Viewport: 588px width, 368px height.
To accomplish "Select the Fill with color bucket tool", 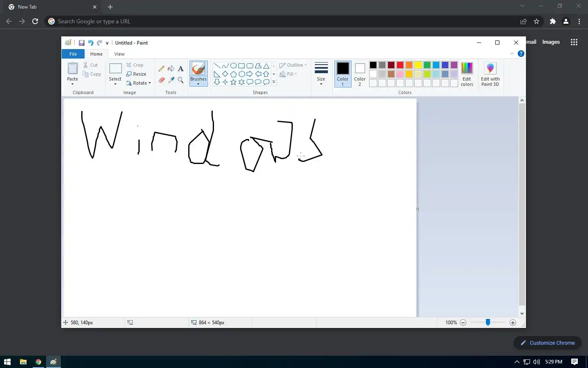I will 171,69.
